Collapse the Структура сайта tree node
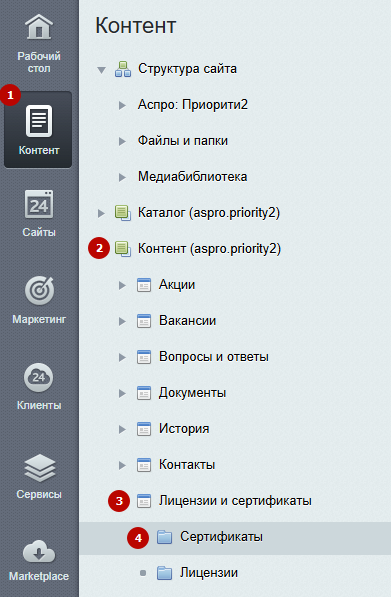The image size is (391, 597). [101, 70]
